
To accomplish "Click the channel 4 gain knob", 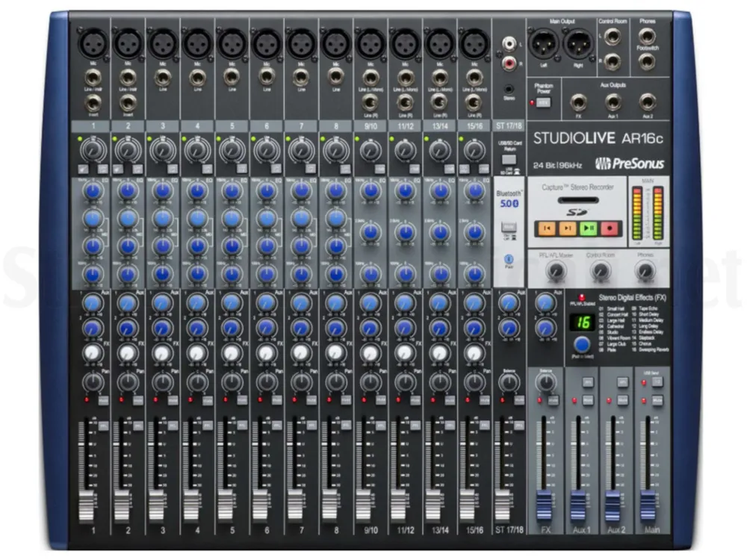I will tap(197, 151).
